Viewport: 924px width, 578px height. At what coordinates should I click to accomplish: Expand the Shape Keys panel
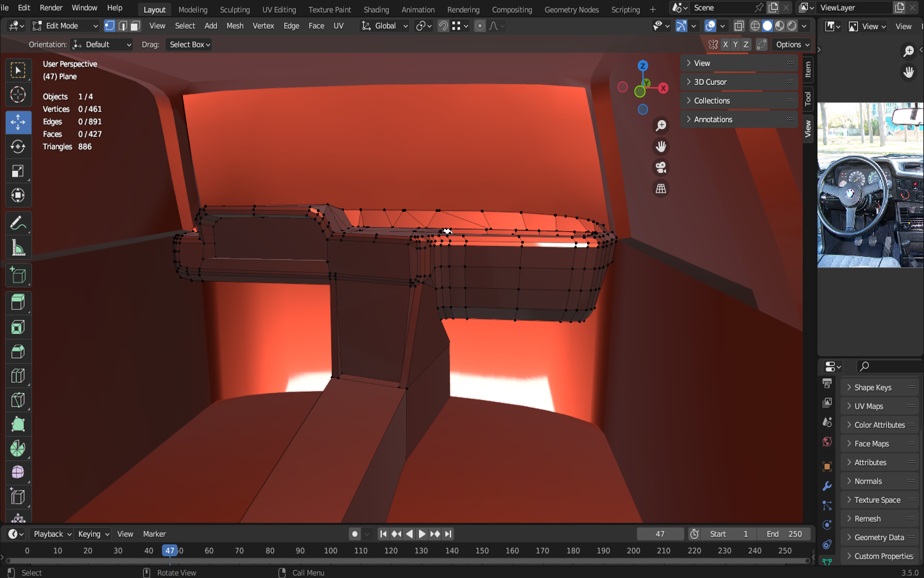click(880, 387)
